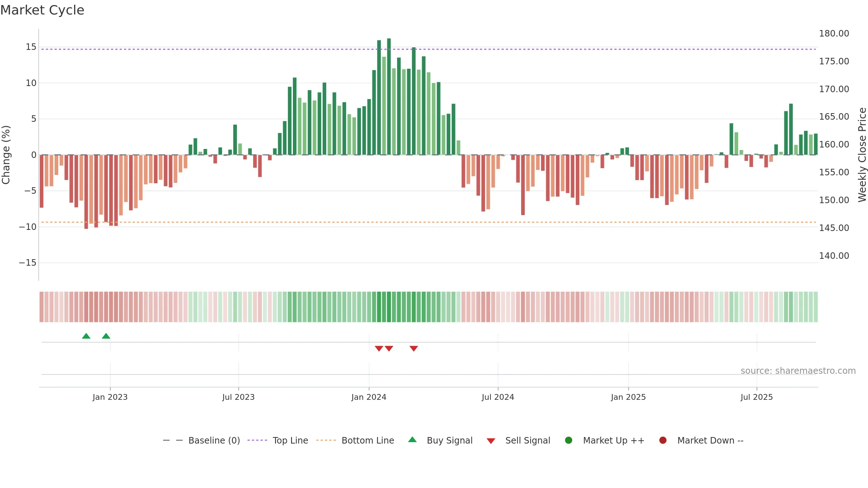
Task: Toggle the Market Down -- legend entry
Action: pos(701,440)
